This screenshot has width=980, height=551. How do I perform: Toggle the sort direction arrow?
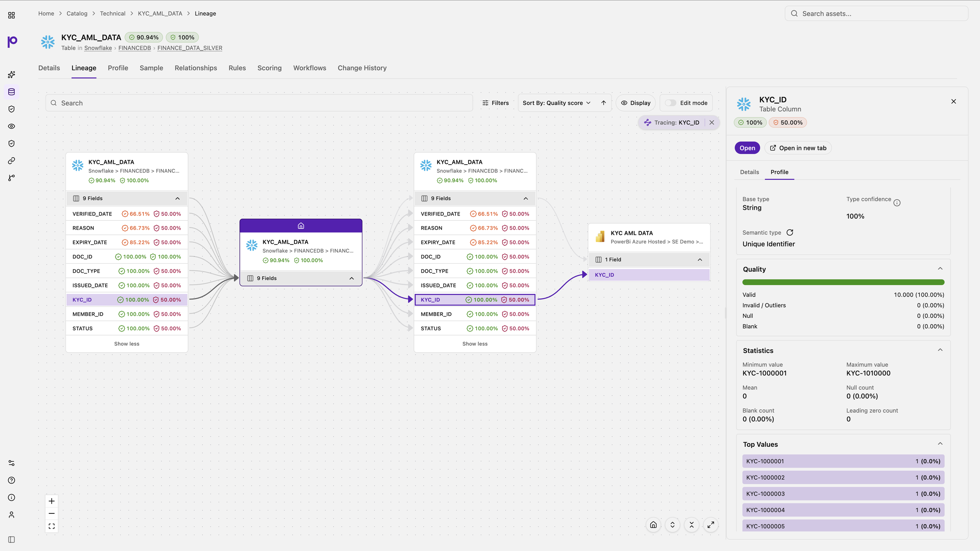pos(604,103)
